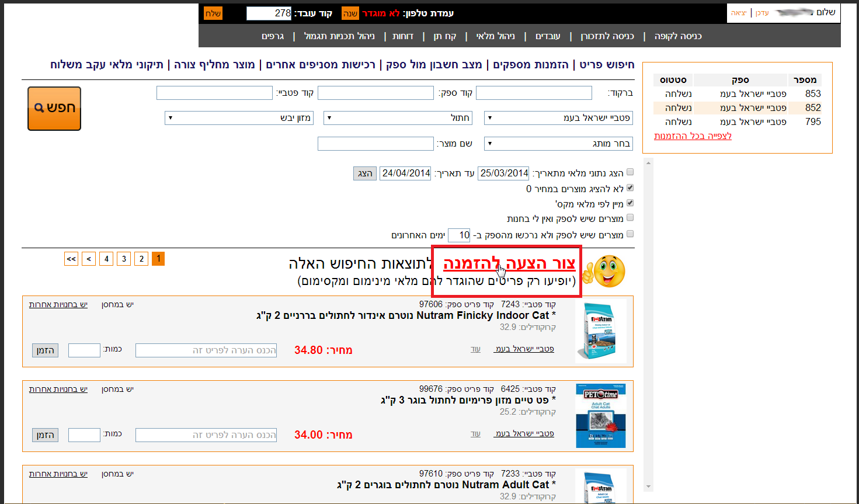Image resolution: width=859 pixels, height=504 pixels.
Task: Open ניהול מלאי menu item
Action: [495, 36]
